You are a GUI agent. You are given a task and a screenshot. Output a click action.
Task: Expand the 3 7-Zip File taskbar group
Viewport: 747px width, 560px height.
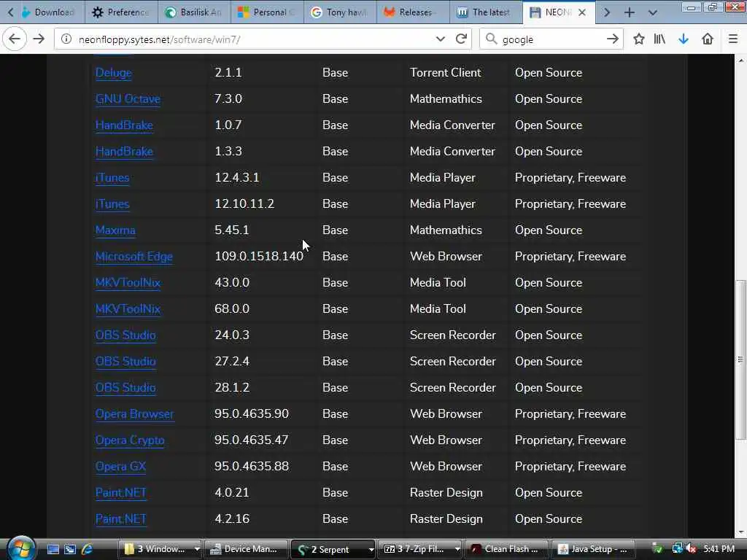pyautogui.click(x=457, y=549)
